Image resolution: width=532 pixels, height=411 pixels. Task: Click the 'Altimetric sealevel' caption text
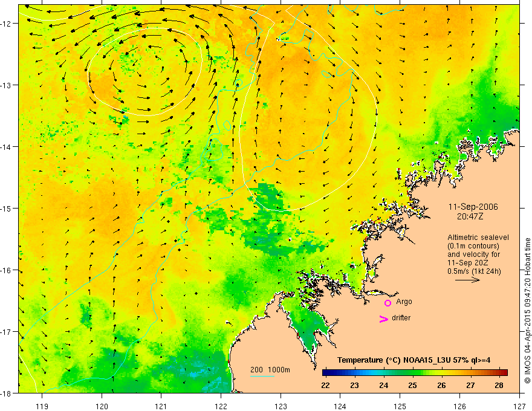coord(478,238)
